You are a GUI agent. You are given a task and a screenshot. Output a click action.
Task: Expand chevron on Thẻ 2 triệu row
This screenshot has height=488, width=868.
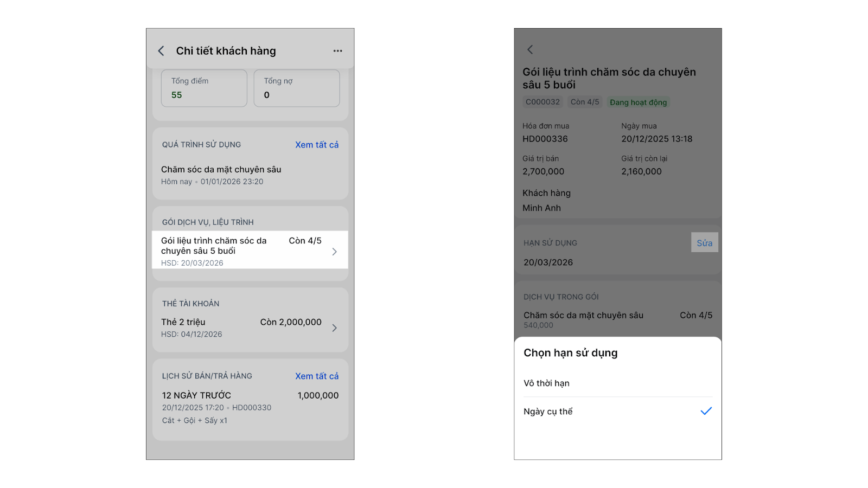[x=334, y=328]
